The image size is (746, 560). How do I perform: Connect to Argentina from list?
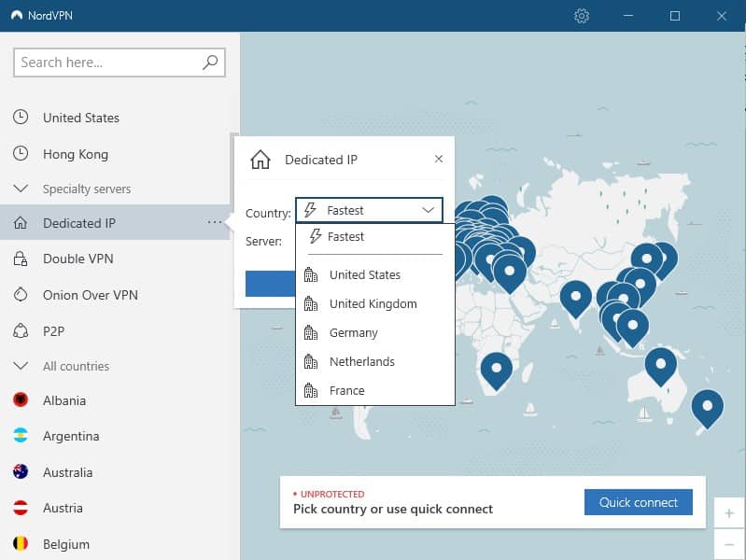(x=115, y=436)
